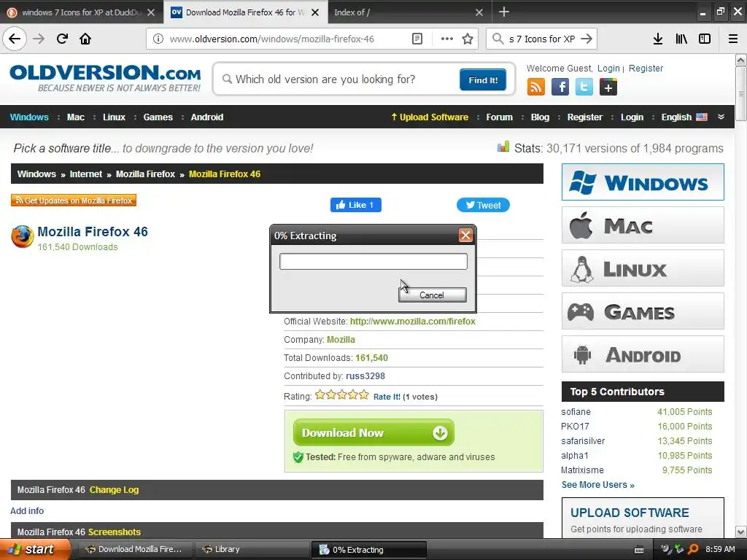Switch to the windows 7 Icons tab
Viewport: 747px width, 560px height.
81,12
